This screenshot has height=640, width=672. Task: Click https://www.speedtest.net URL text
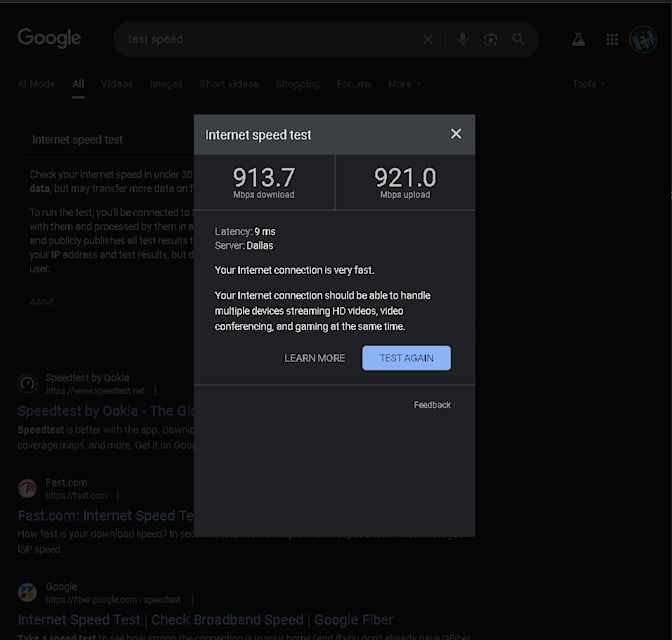pos(95,391)
